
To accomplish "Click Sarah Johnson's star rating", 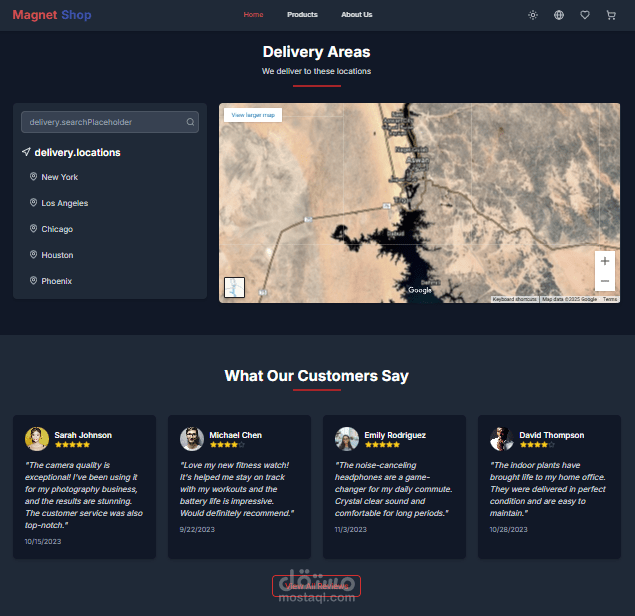I will point(72,445).
